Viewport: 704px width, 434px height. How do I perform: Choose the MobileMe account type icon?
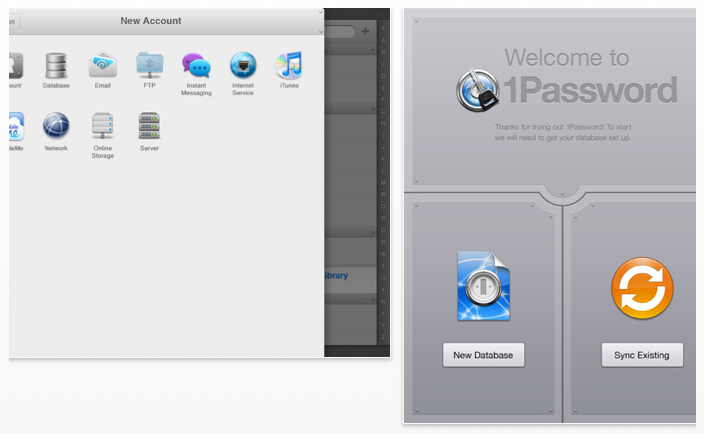pyautogui.click(x=16, y=126)
